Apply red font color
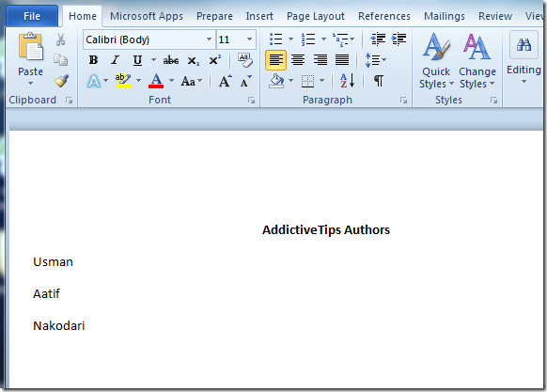Screen dimensions: 547x392 156,81
